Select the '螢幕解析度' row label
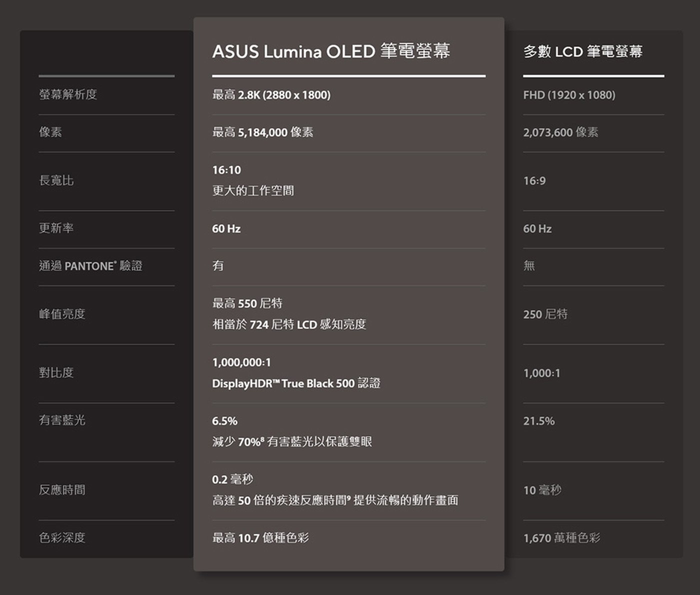Viewport: 700px width, 595px height. click(68, 94)
